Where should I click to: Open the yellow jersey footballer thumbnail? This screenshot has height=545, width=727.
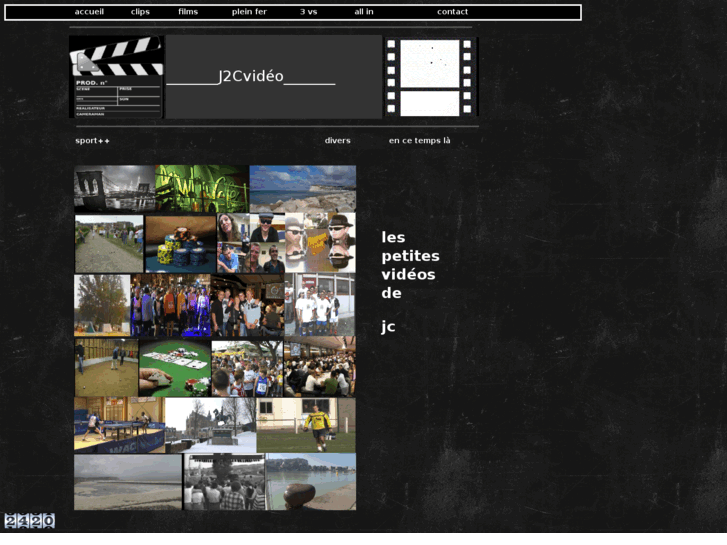click(306, 425)
